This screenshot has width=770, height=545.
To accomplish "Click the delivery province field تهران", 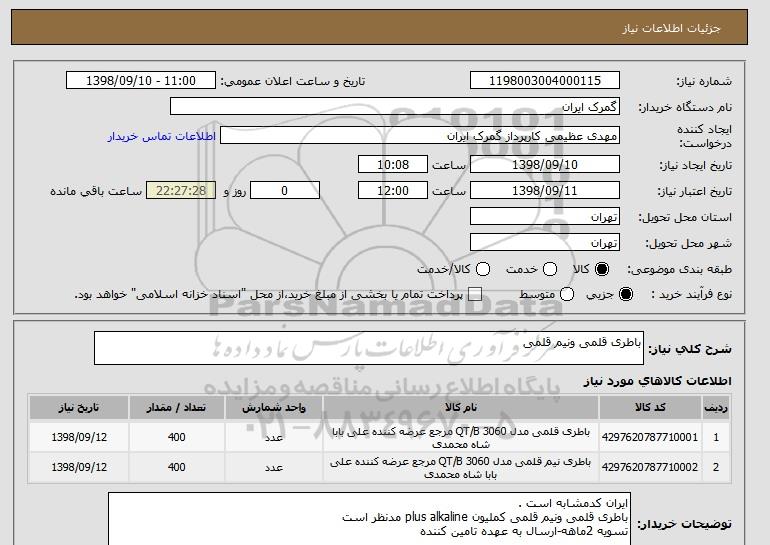I will pyautogui.click(x=545, y=217).
